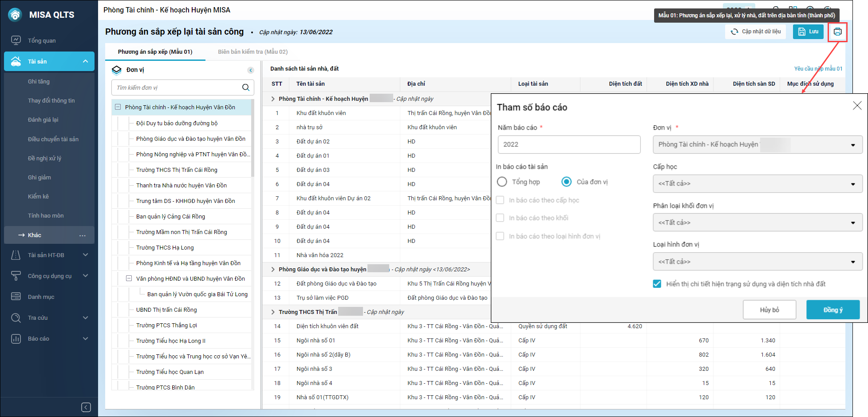The image size is (868, 417).
Task: Click the MISA QLTS logo icon
Action: click(15, 15)
